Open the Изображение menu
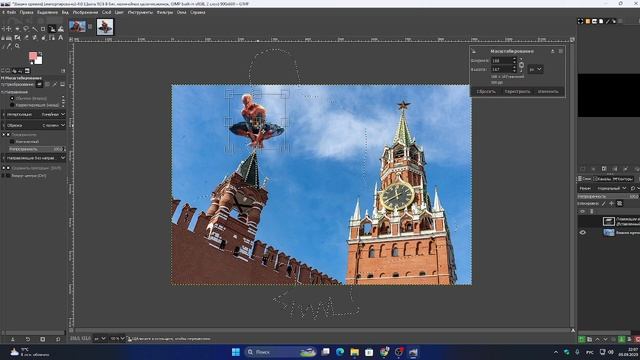 85,12
